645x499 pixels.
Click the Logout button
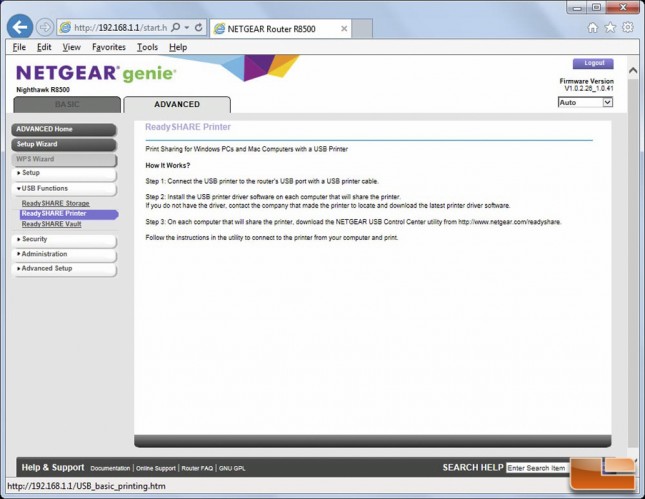(x=593, y=63)
